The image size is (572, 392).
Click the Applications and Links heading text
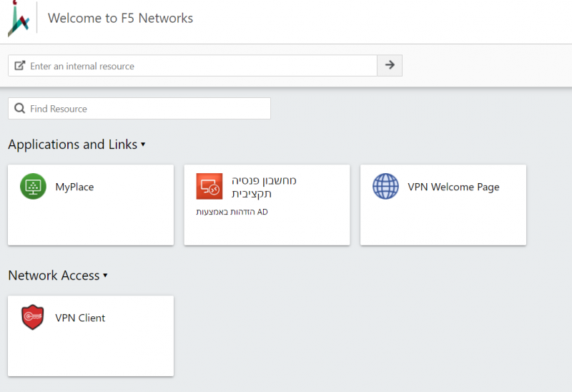tap(73, 144)
